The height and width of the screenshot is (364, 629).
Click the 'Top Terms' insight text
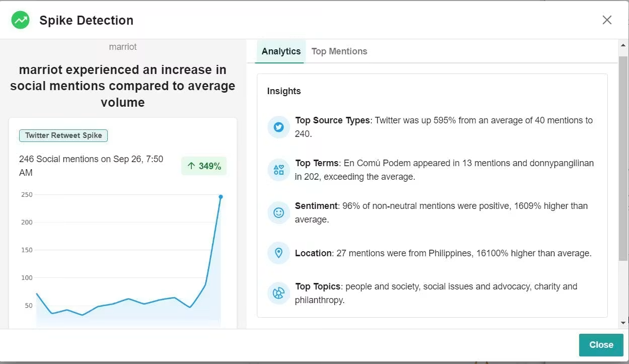pyautogui.click(x=445, y=170)
